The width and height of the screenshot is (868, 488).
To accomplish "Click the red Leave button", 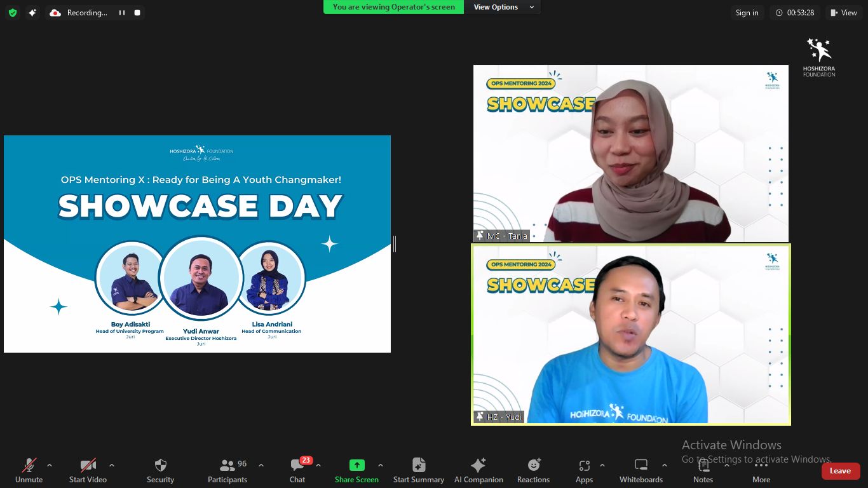I will coord(840,471).
